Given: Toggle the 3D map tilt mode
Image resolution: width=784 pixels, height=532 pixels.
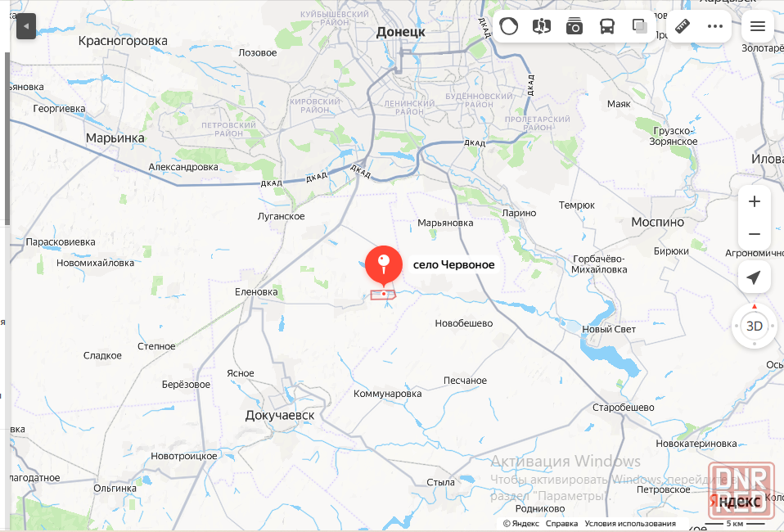Looking at the screenshot, I should click(x=754, y=327).
